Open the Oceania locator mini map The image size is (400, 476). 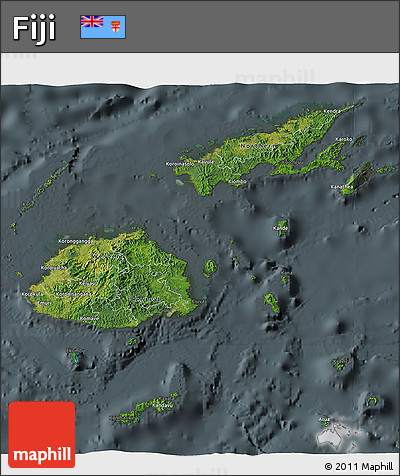[x=338, y=436]
